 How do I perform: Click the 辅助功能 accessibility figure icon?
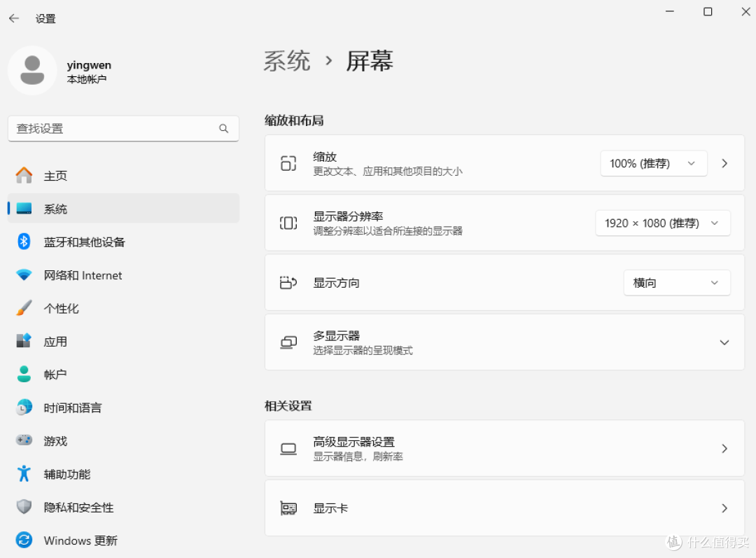pyautogui.click(x=24, y=473)
